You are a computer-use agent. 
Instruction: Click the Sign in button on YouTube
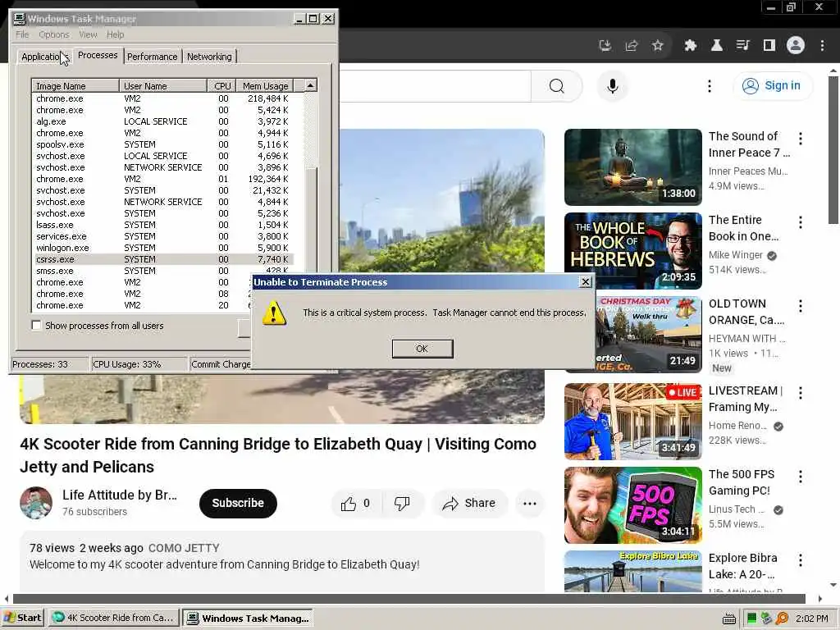coord(773,85)
